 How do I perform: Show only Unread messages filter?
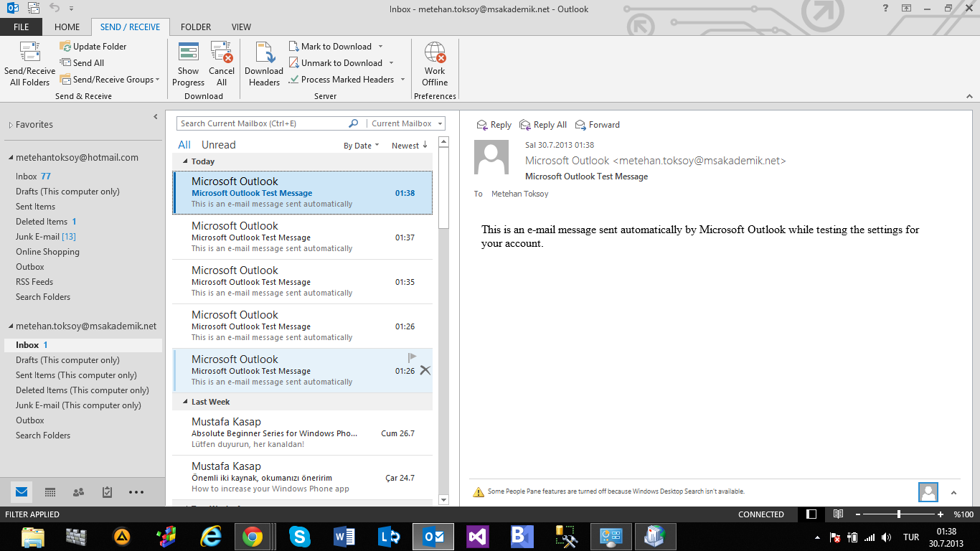pyautogui.click(x=218, y=145)
